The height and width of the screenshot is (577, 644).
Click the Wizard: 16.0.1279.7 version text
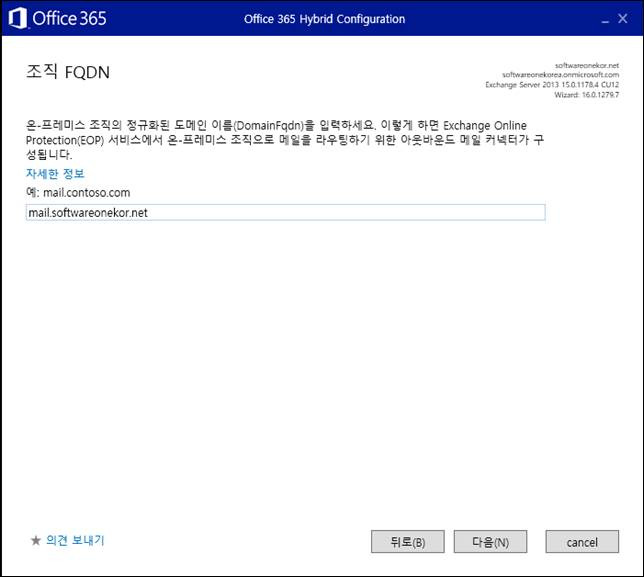tap(586, 95)
